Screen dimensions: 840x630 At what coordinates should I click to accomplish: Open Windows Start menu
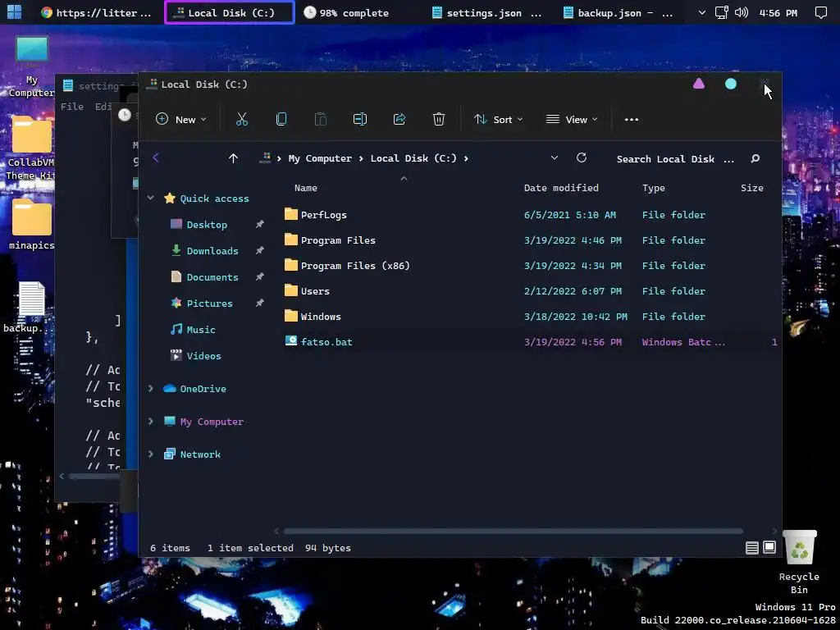[15, 11]
